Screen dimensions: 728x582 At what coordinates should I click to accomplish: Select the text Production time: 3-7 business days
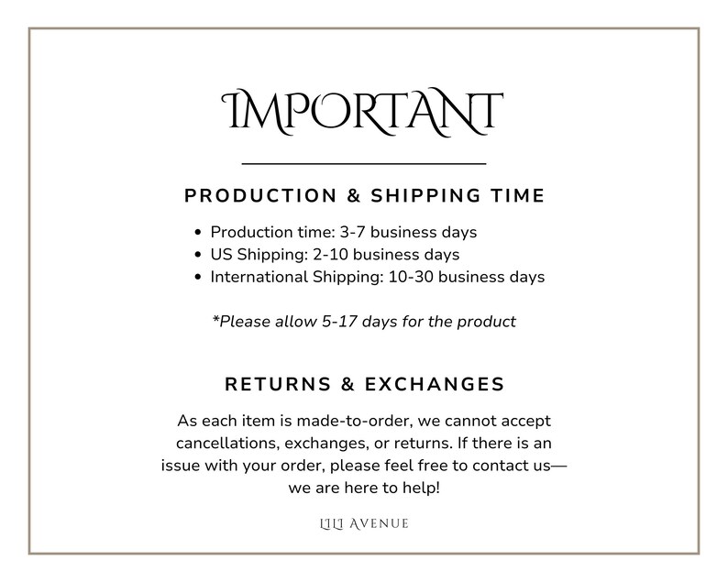344,232
